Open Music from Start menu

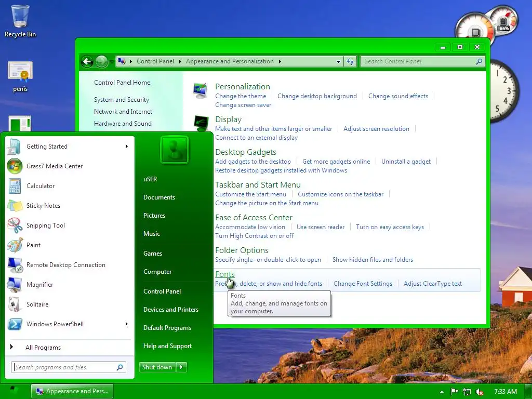click(152, 234)
